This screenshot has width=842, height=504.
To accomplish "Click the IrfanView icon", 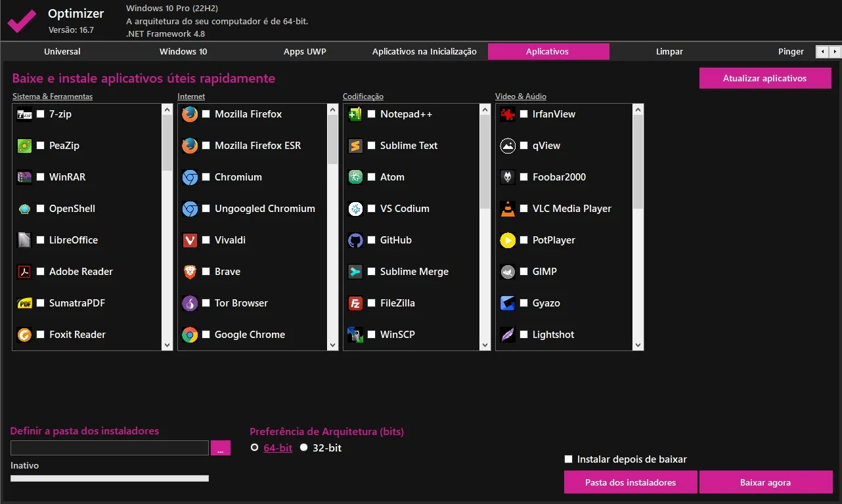I will pyautogui.click(x=508, y=114).
